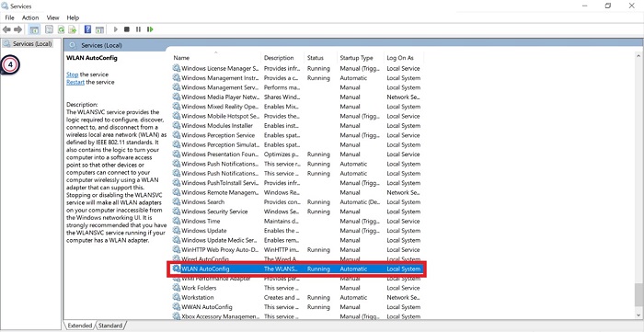The image size is (644, 332).
Task: Click the Stop Service square icon
Action: pyautogui.click(x=127, y=29)
